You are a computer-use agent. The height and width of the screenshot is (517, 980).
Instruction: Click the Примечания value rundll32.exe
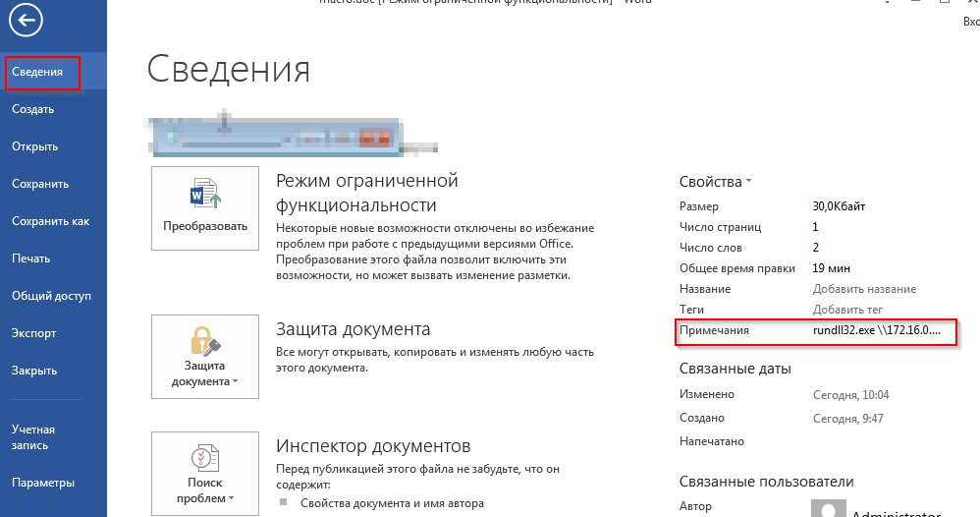[x=876, y=330]
